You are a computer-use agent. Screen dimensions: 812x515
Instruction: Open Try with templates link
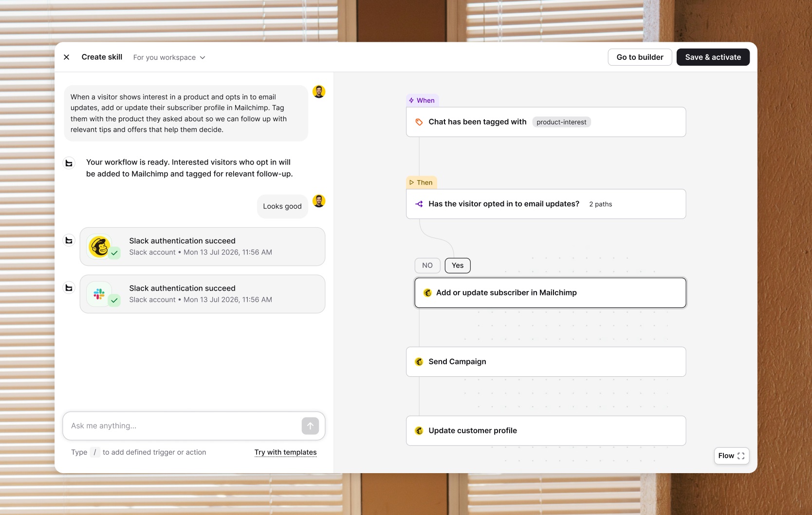point(285,452)
